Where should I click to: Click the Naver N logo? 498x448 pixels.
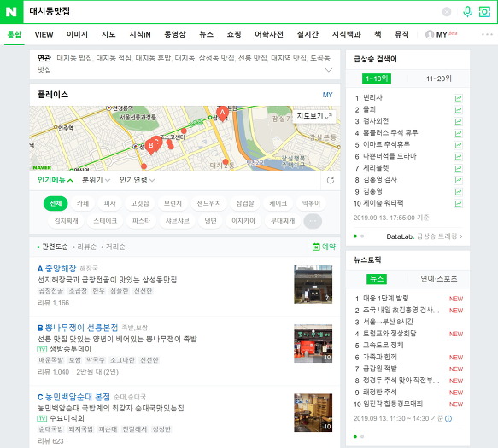tap(11, 12)
